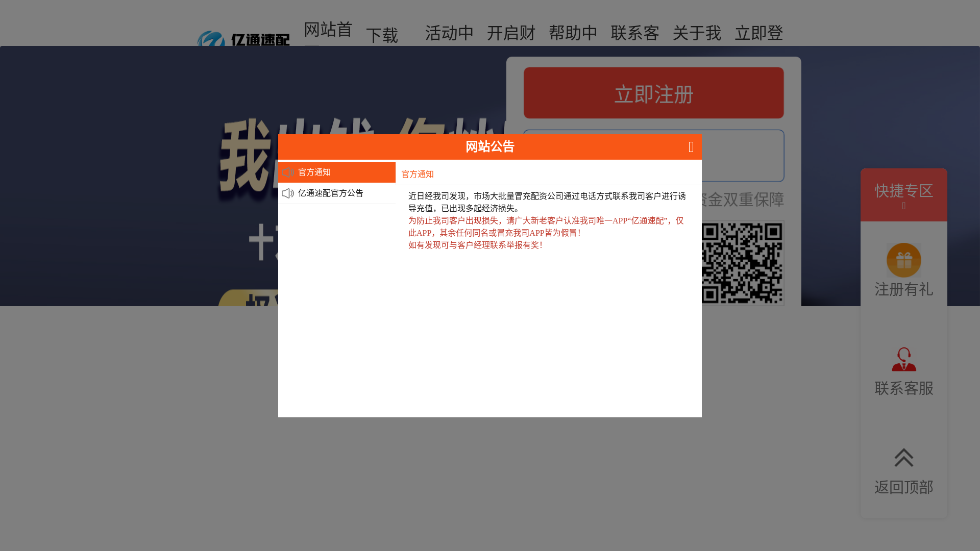Screen dimensions: 980x551
Task: Click the paragraph starting 近日经我司发现
Action: point(547,202)
